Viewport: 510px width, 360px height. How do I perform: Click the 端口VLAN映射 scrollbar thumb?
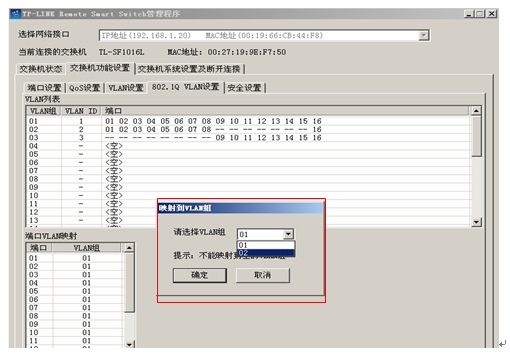pos(129,283)
